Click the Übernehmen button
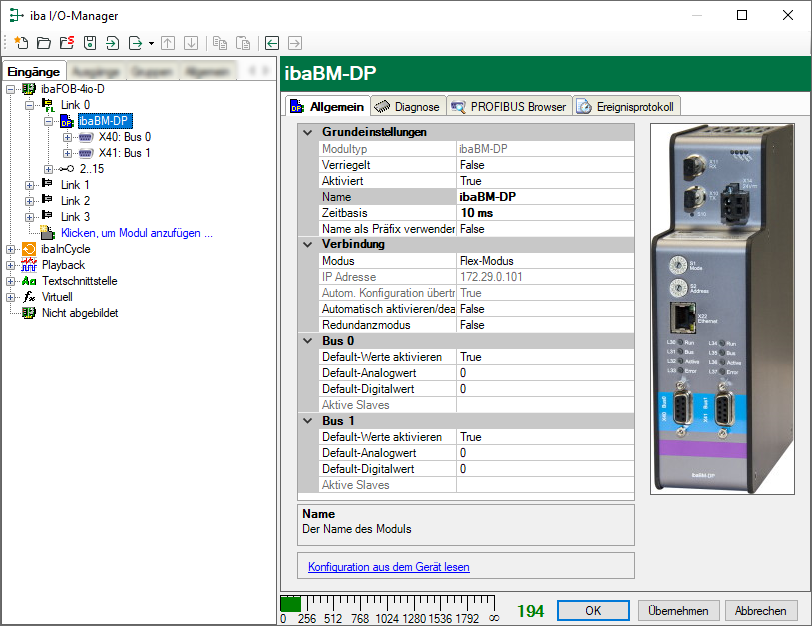 click(x=678, y=610)
